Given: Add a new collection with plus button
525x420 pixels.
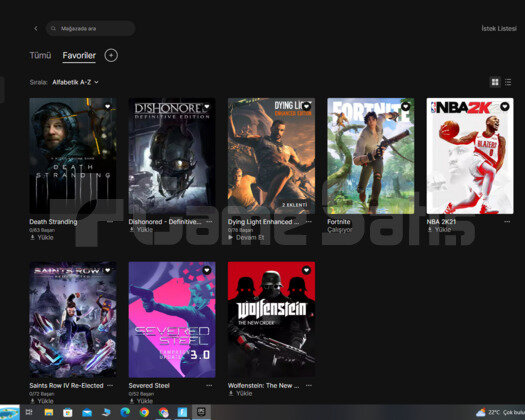Looking at the screenshot, I should [111, 55].
